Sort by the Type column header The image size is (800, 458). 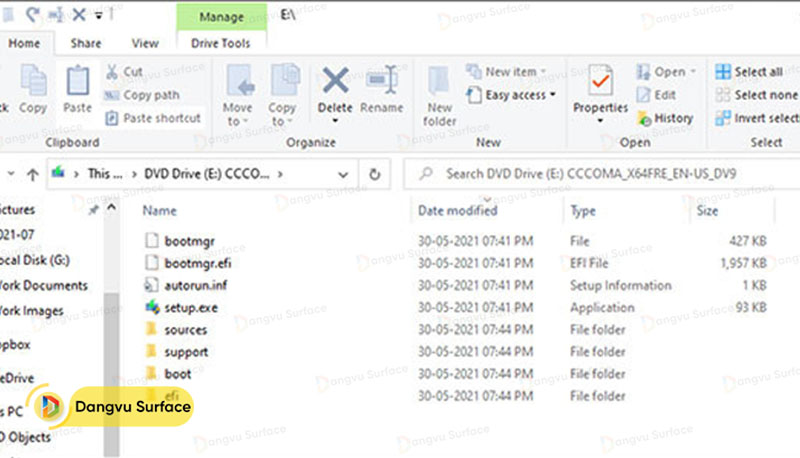tap(583, 211)
